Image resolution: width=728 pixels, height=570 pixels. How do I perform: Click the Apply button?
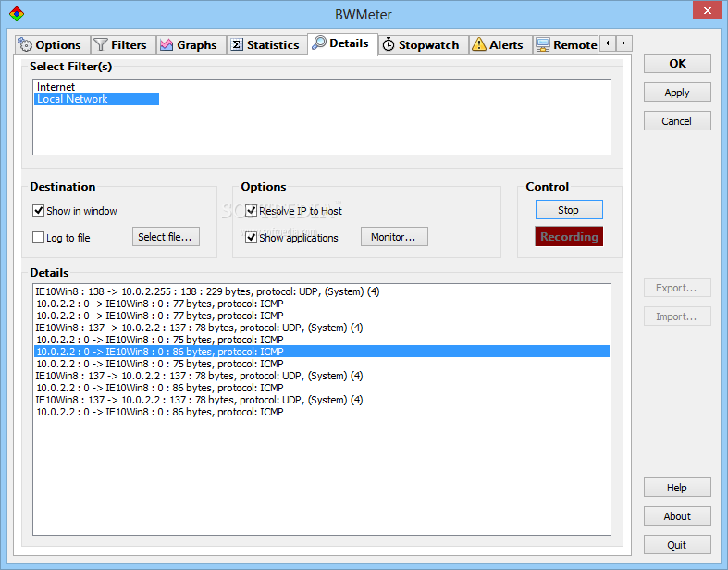pyautogui.click(x=677, y=93)
